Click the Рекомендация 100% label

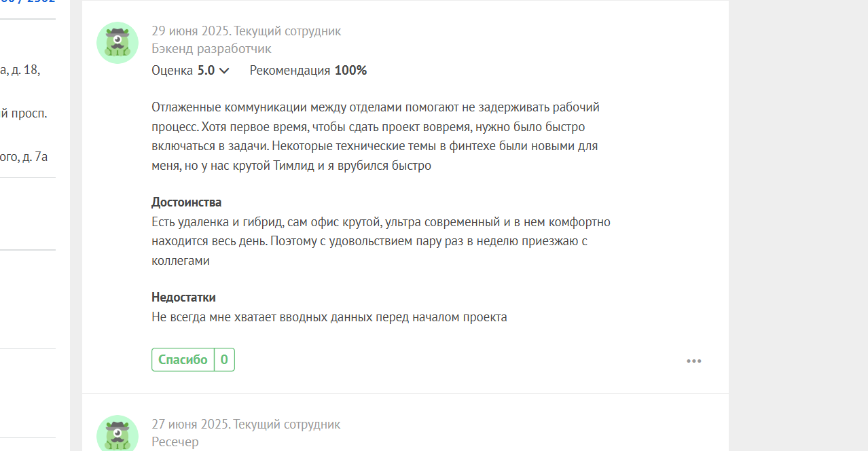(308, 71)
